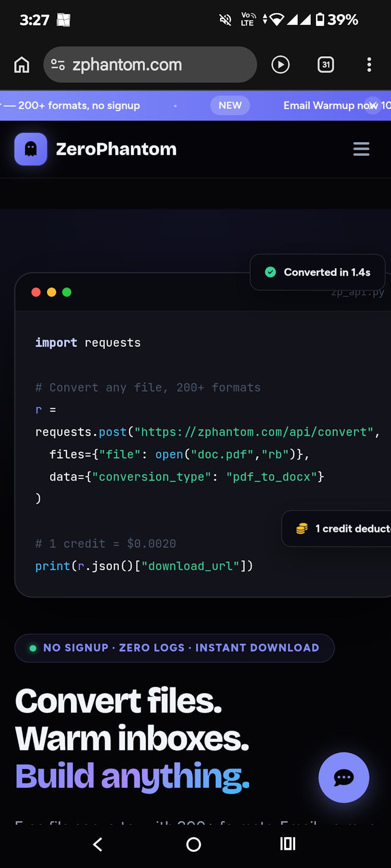Tap the browser home icon
Screen dimensions: 391x868
click(x=22, y=65)
